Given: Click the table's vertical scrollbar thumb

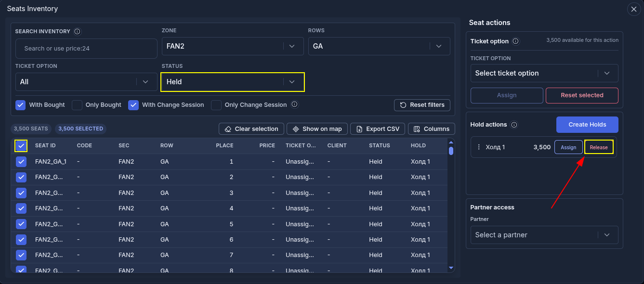Looking at the screenshot, I should point(451,151).
